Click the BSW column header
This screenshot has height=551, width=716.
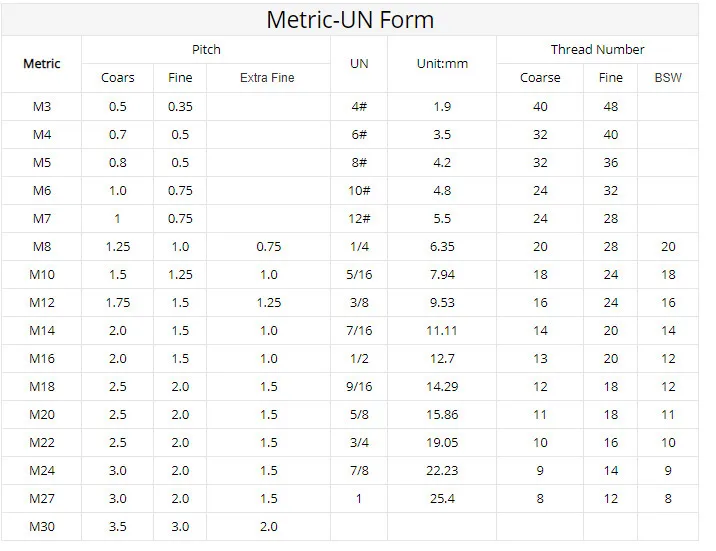click(667, 78)
